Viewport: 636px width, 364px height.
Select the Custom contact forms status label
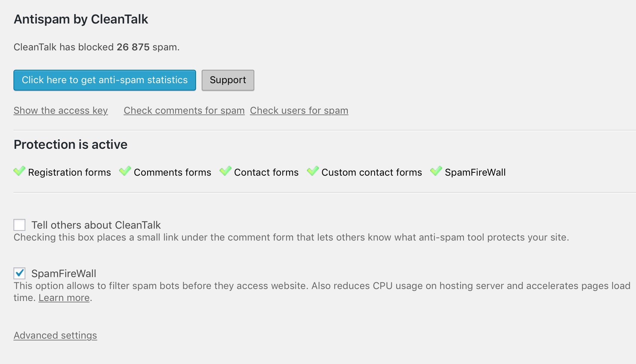point(372,172)
